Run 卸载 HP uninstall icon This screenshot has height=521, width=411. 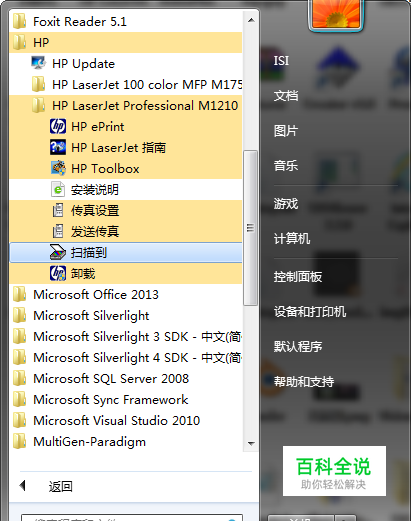pos(58,273)
